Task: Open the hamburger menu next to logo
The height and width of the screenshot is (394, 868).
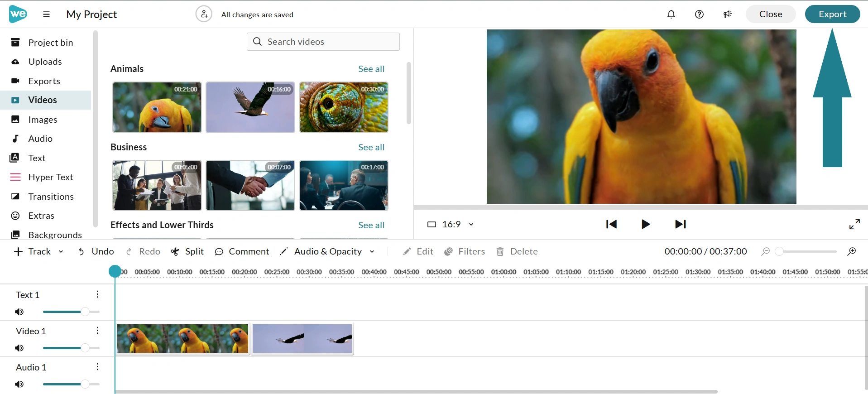Action: [x=46, y=14]
